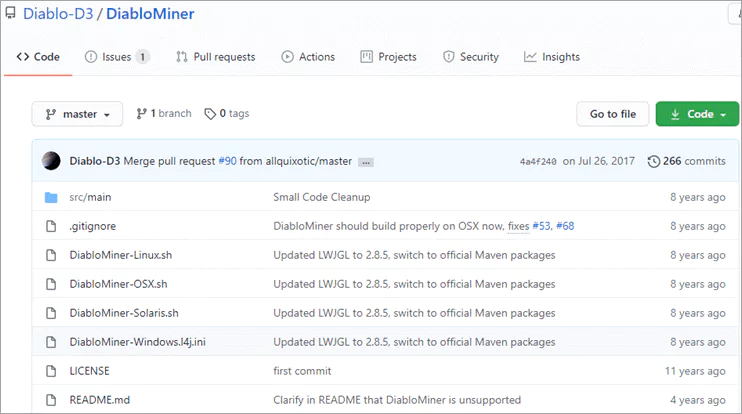Click the branch icon beside 1 branch
This screenshot has width=742, height=414.
(x=141, y=114)
